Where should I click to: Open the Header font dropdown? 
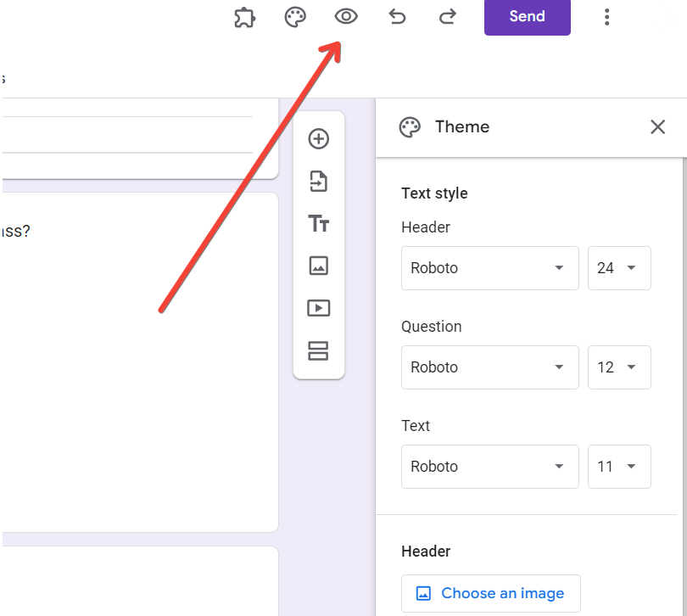pyautogui.click(x=490, y=268)
